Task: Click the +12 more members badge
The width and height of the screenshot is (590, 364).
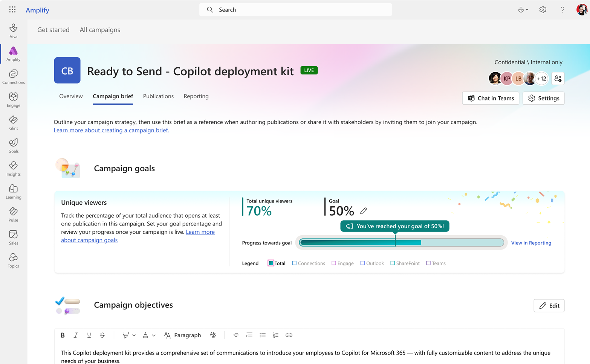Action: [x=541, y=78]
